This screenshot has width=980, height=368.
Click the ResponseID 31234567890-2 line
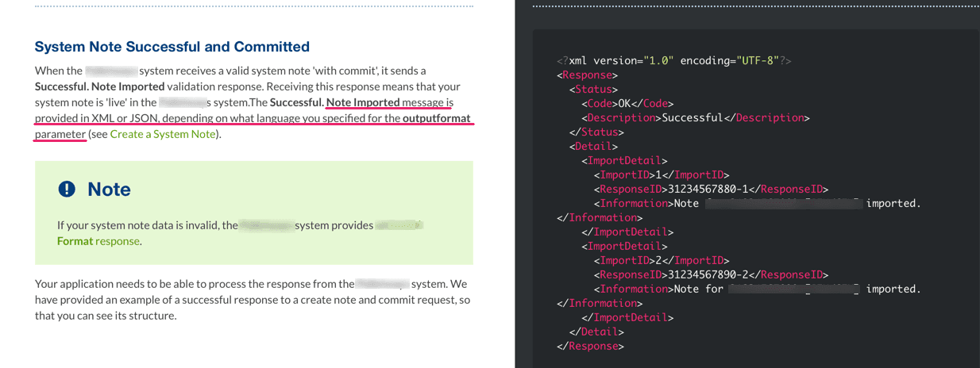coord(711,274)
